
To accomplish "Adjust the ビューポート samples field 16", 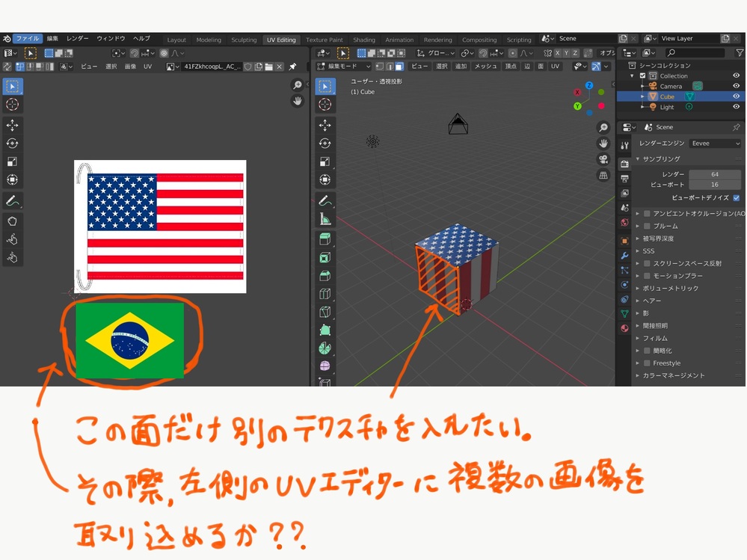I will pos(715,185).
